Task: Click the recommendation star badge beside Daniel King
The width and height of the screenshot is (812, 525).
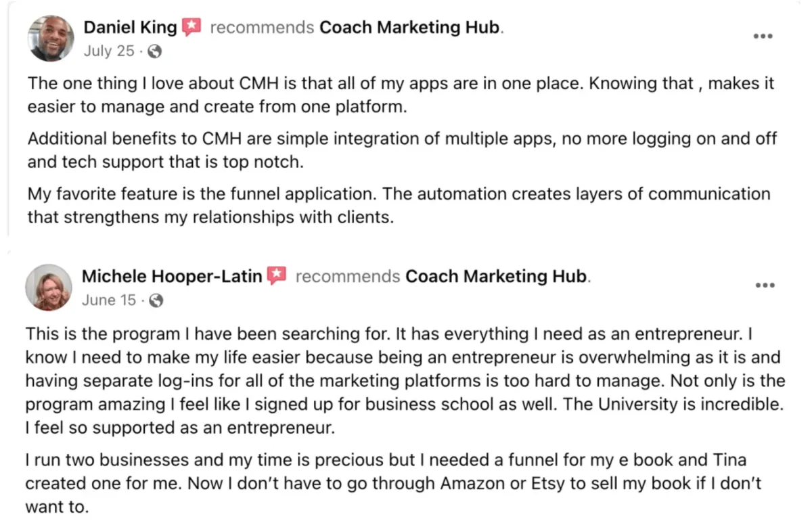Action: point(191,27)
